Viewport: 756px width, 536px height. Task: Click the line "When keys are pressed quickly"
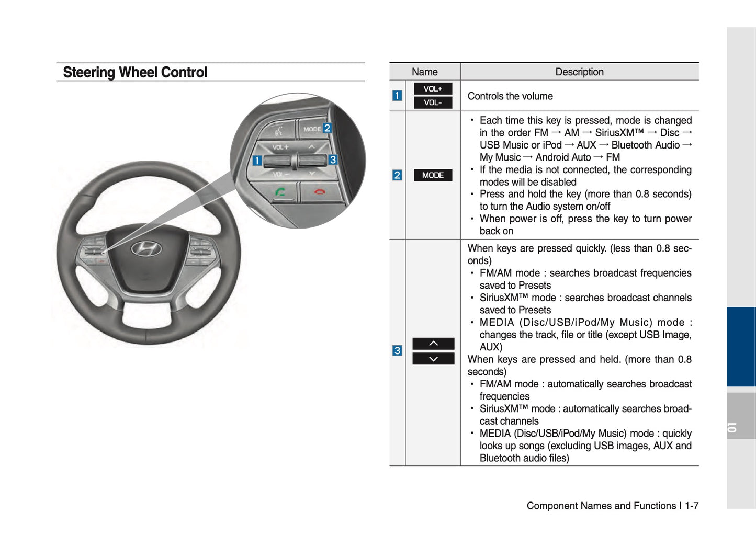579,254
